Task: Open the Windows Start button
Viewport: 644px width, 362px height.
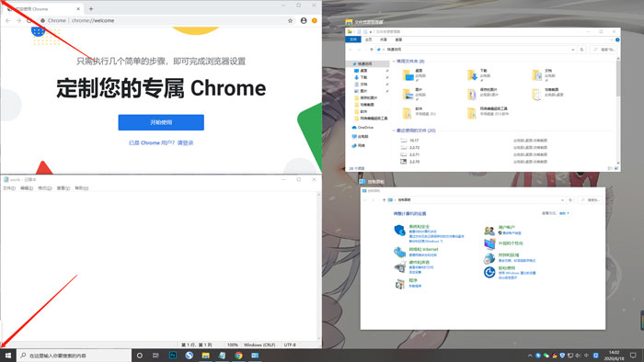Action: [x=7, y=356]
